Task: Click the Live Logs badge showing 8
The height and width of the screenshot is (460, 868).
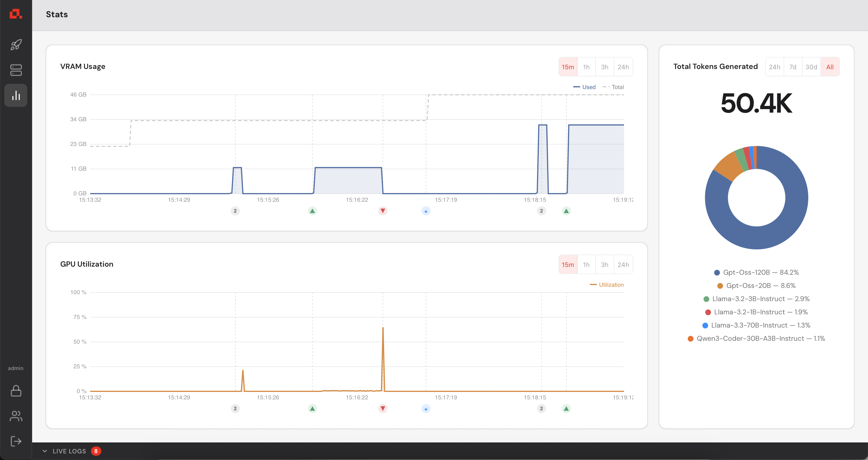Action: [x=96, y=451]
